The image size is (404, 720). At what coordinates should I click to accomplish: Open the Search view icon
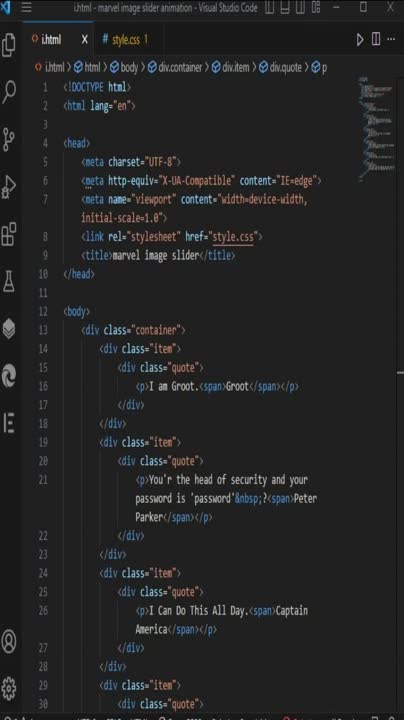coord(9,92)
